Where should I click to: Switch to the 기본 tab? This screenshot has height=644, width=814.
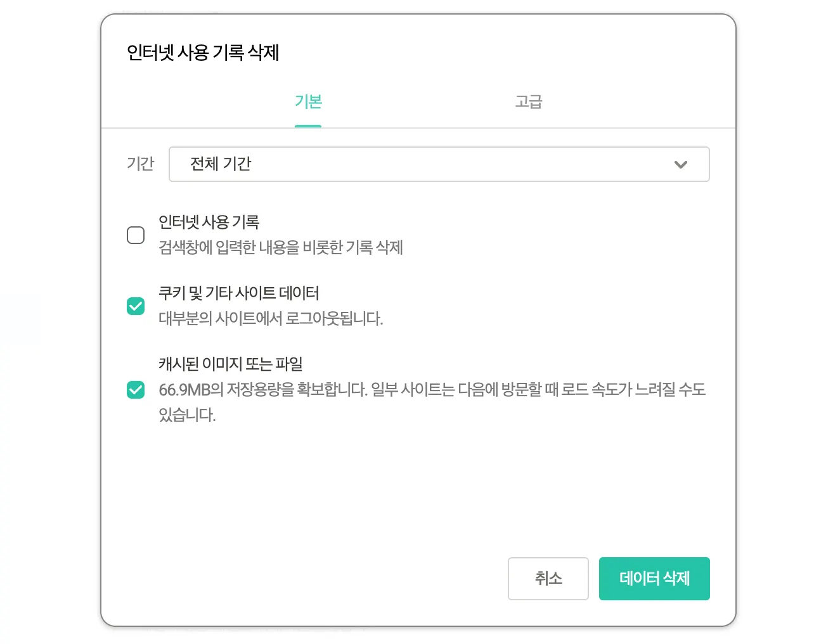tap(308, 101)
